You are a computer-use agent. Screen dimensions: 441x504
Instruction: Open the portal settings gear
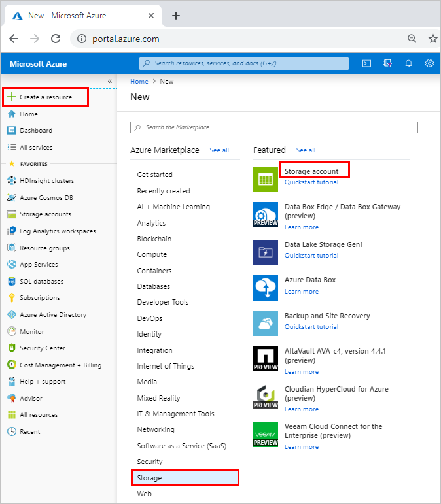point(429,63)
